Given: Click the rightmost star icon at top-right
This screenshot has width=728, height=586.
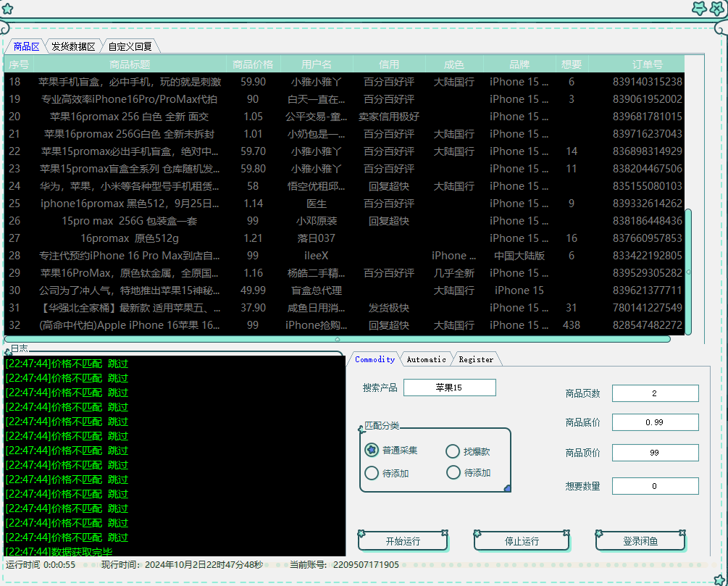Looking at the screenshot, I should [x=716, y=9].
